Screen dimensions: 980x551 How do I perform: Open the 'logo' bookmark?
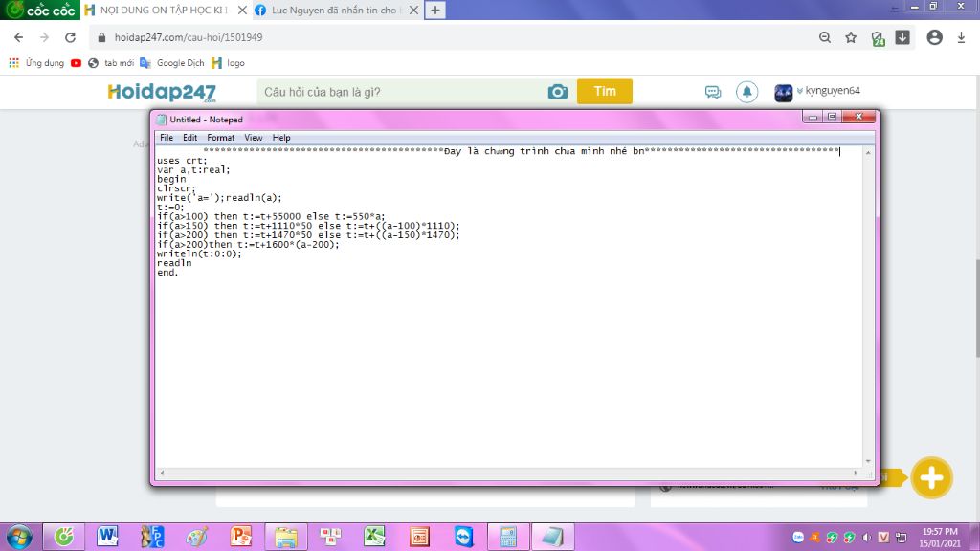228,63
